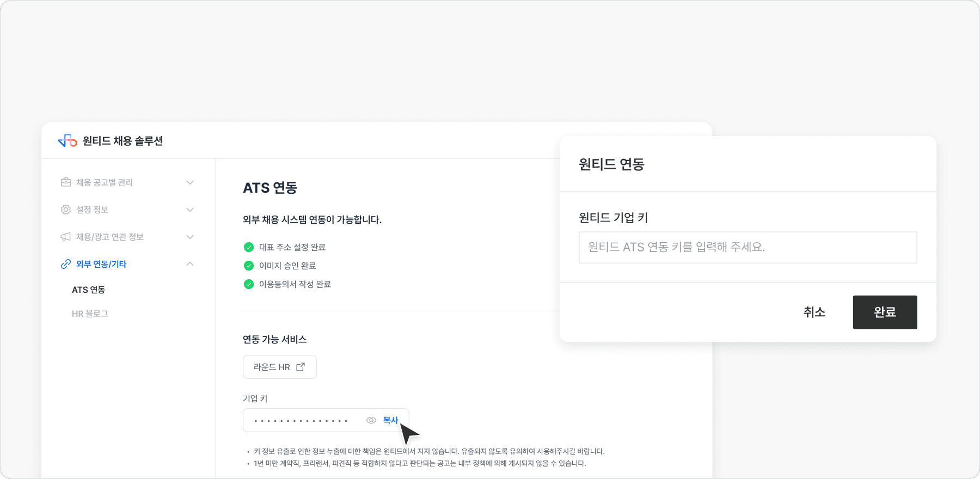Focus the 원티드 기업 키 input field

coord(748,247)
